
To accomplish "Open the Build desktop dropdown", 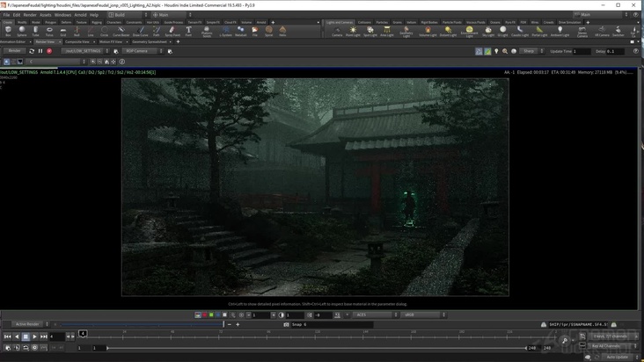I will (128, 15).
